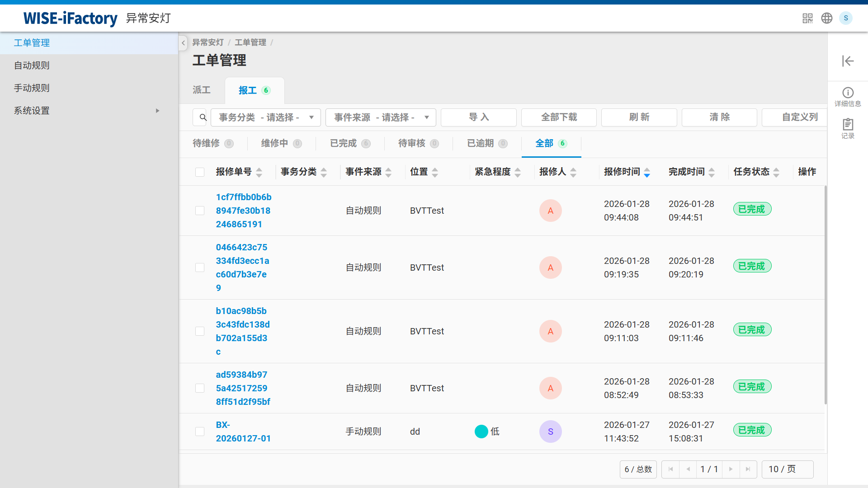Check the BX-20260127-01 row checkbox
The image size is (868, 488).
click(x=200, y=432)
